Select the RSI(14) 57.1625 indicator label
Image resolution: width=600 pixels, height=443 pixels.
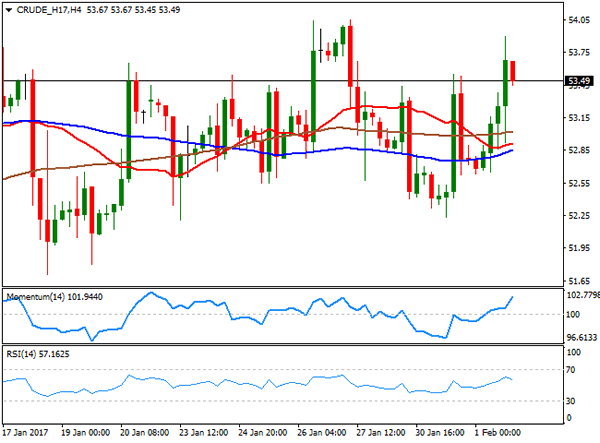coord(38,354)
